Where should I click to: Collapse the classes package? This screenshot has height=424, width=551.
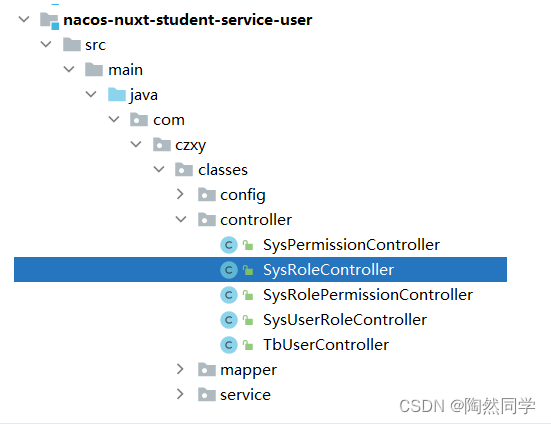(159, 169)
